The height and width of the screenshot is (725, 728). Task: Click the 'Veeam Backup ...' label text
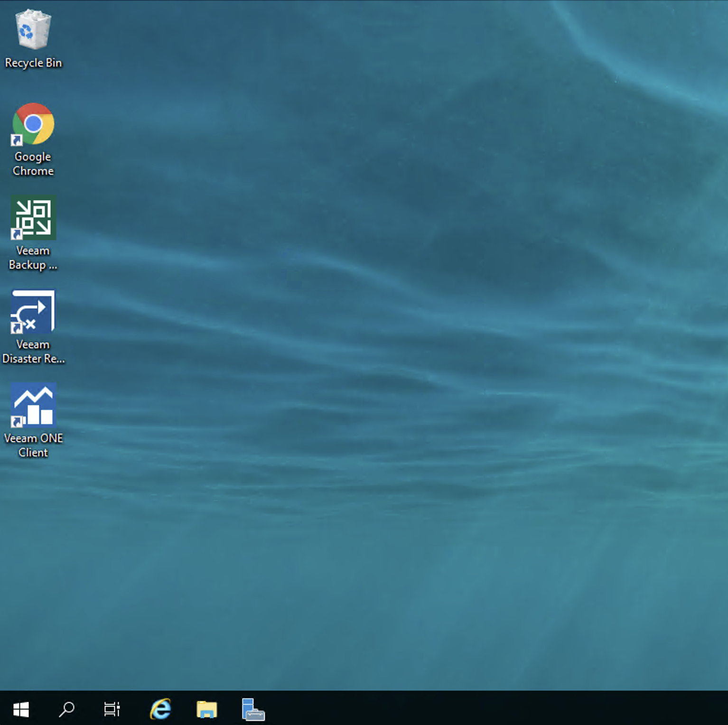33,258
